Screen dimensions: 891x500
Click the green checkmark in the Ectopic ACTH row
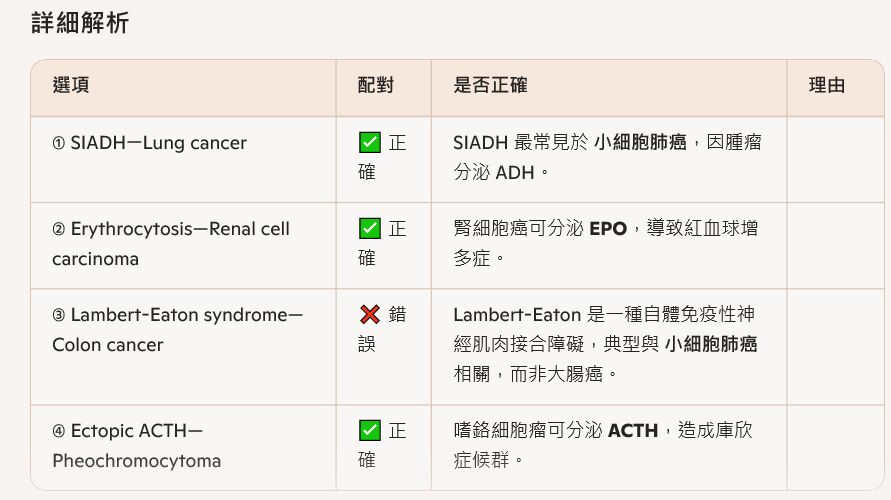coord(369,431)
